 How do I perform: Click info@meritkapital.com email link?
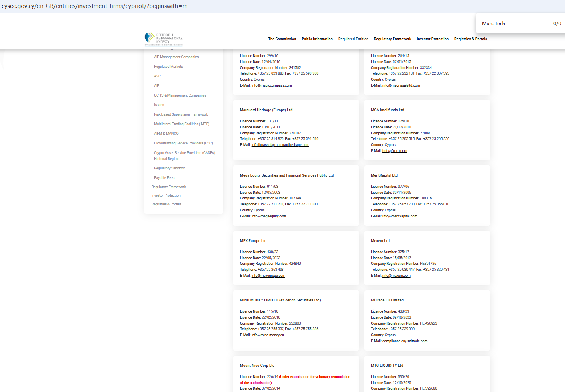pos(400,216)
